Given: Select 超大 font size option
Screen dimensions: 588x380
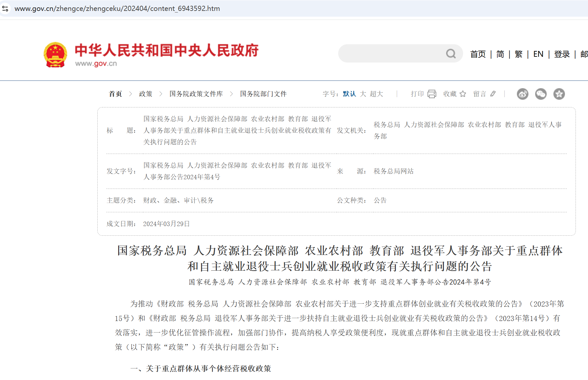Looking at the screenshot, I should click(x=377, y=94).
